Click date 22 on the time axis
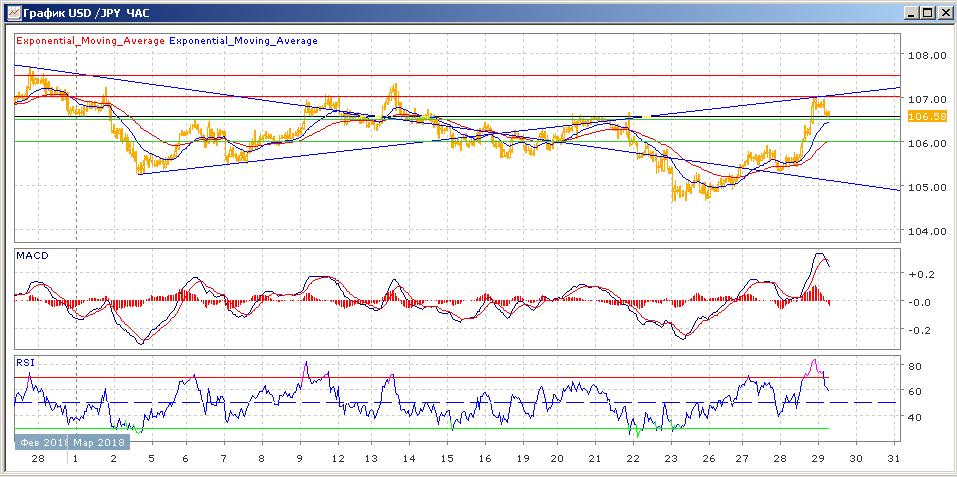Image resolution: width=957 pixels, height=477 pixels. 632,457
